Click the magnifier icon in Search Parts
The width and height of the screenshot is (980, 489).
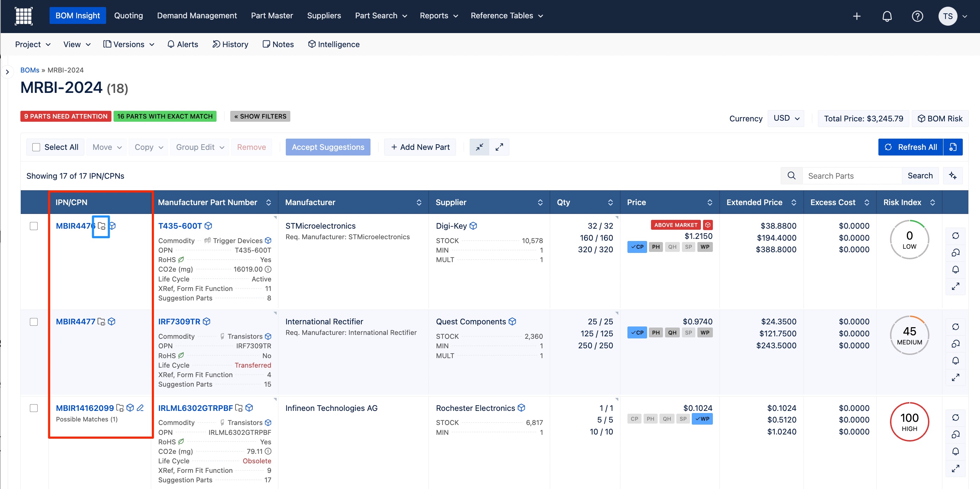tap(791, 176)
